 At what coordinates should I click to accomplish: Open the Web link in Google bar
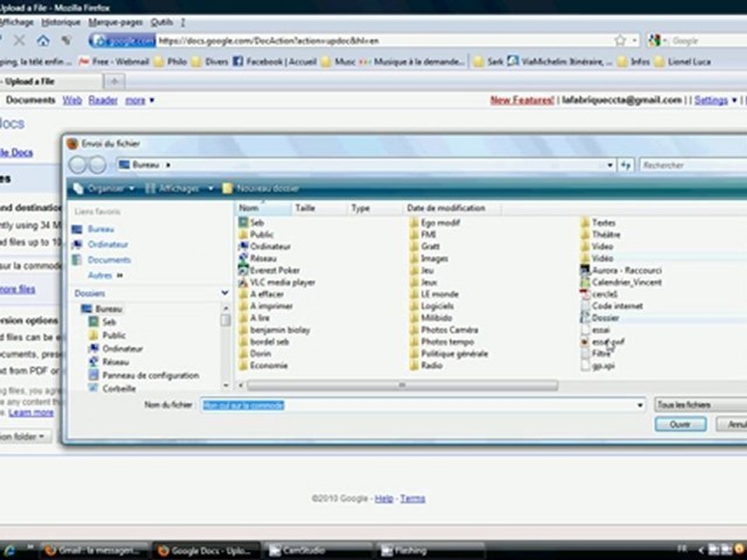pyautogui.click(x=72, y=100)
